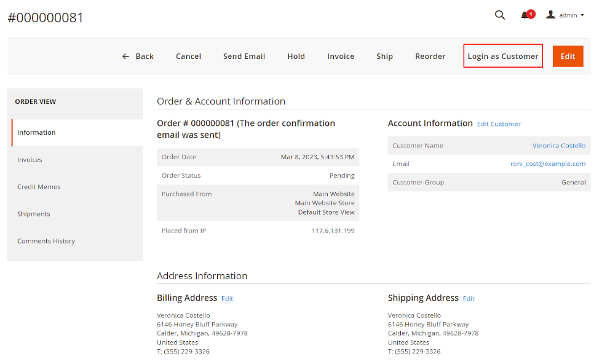The height and width of the screenshot is (364, 610).
Task: Click the Send Email button
Action: 244,57
